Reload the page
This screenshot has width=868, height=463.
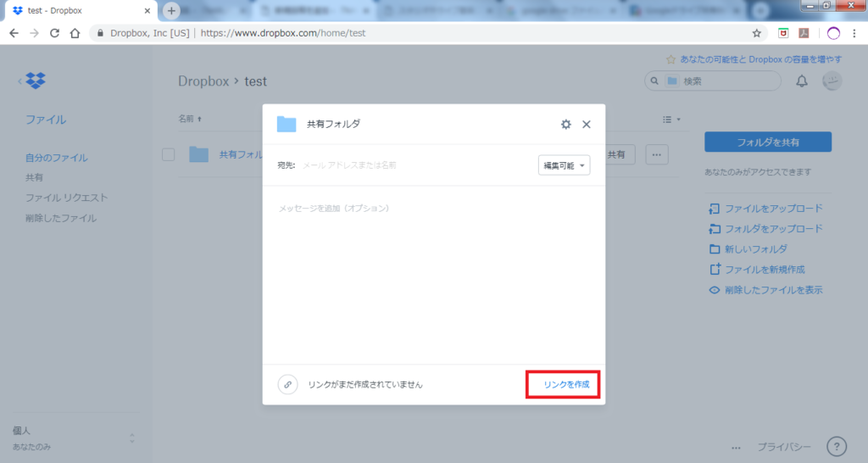[x=54, y=33]
